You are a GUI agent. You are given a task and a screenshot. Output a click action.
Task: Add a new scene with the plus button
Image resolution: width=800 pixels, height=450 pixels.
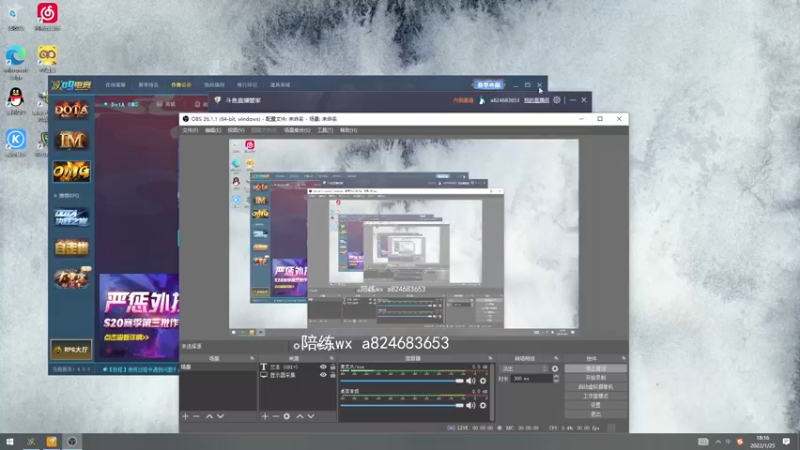tap(185, 416)
